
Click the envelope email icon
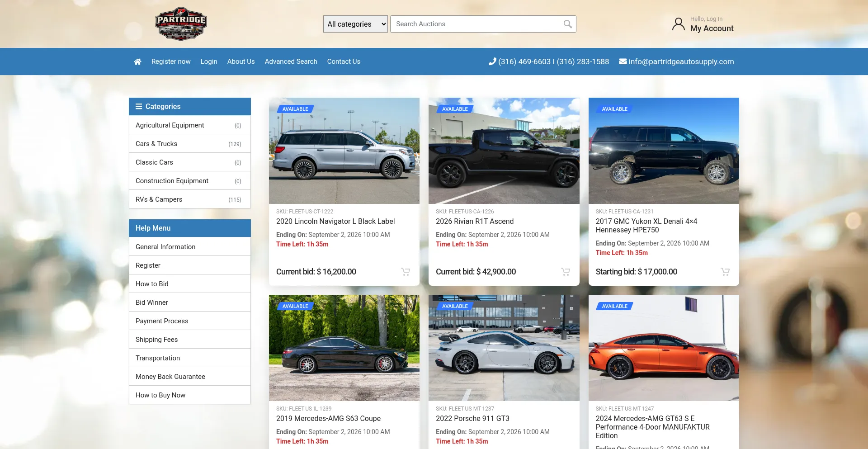point(623,61)
